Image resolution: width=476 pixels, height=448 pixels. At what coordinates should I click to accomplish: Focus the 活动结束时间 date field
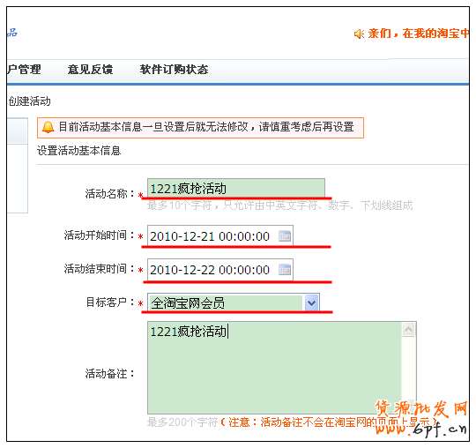[x=220, y=269]
